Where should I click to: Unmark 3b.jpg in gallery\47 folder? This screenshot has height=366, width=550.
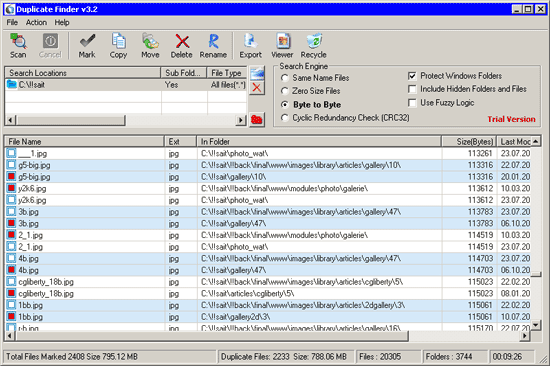click(x=12, y=223)
